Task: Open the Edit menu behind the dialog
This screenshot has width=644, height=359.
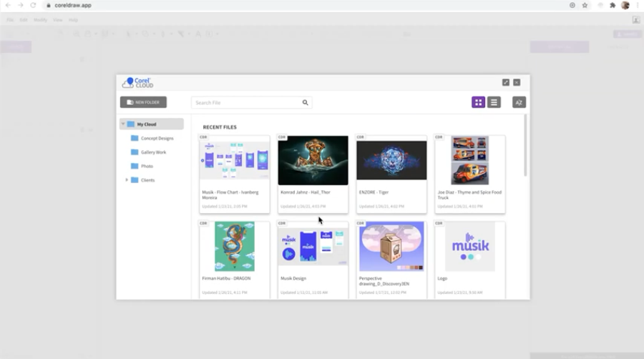Action: [24, 20]
